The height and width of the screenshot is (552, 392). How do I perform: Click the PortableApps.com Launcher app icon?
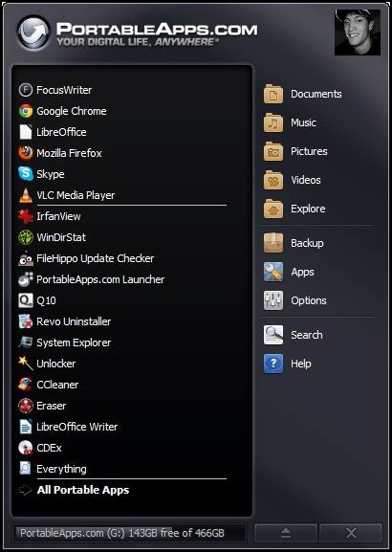pos(26,279)
